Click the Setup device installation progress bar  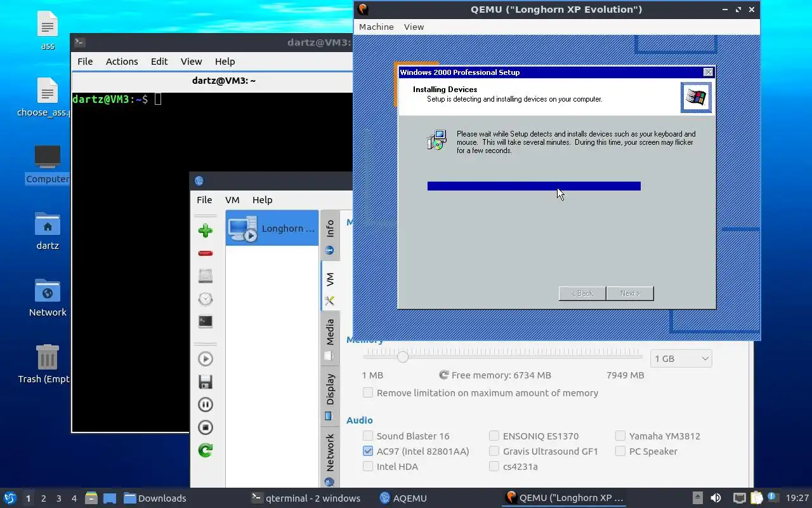point(534,186)
